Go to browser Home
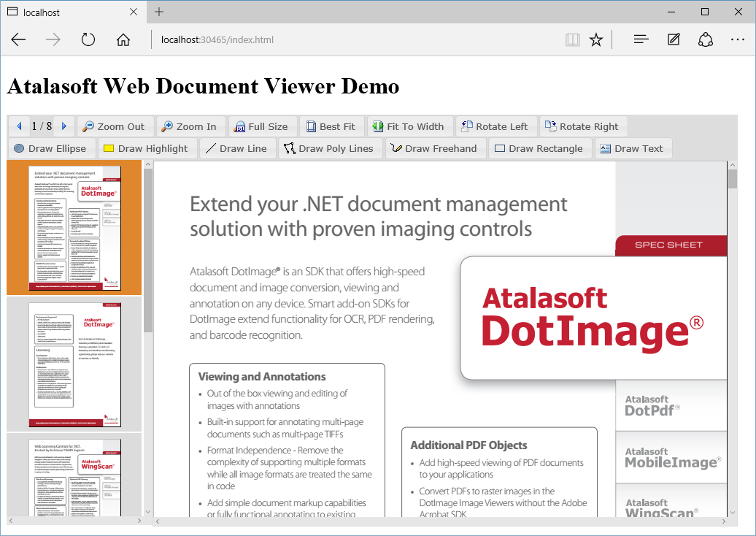This screenshot has height=536, width=756. click(123, 39)
